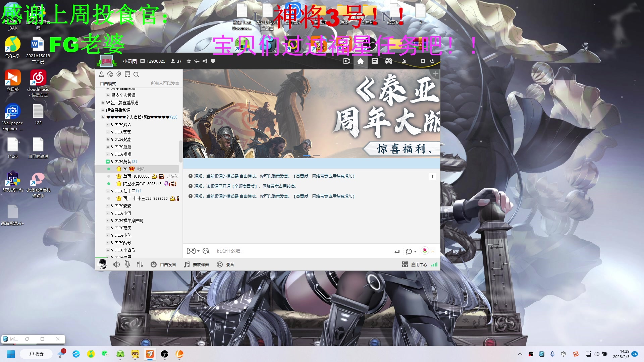Click the search magnifier above channel list
644x362 pixels.
tap(136, 74)
